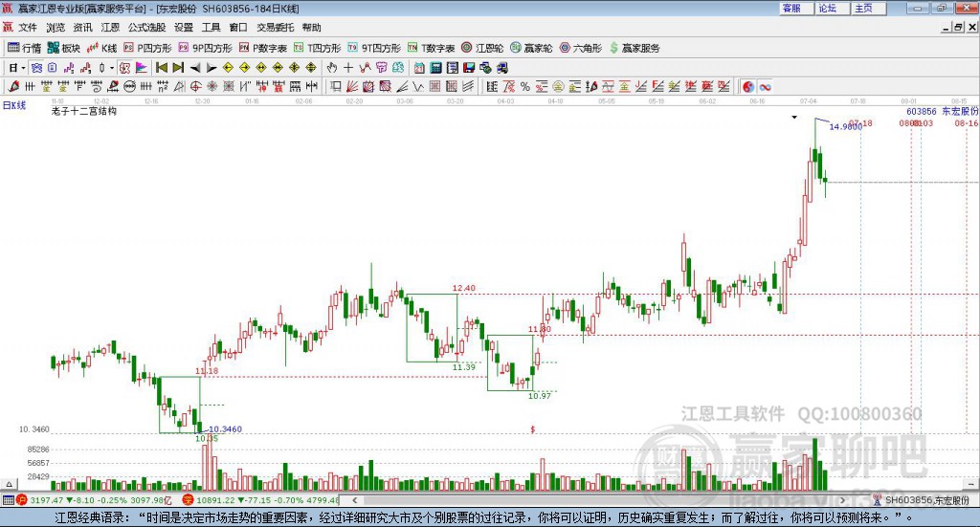This screenshot has width=980, height=527.
Task: Step chart left with black left arrow
Action: click(195, 68)
